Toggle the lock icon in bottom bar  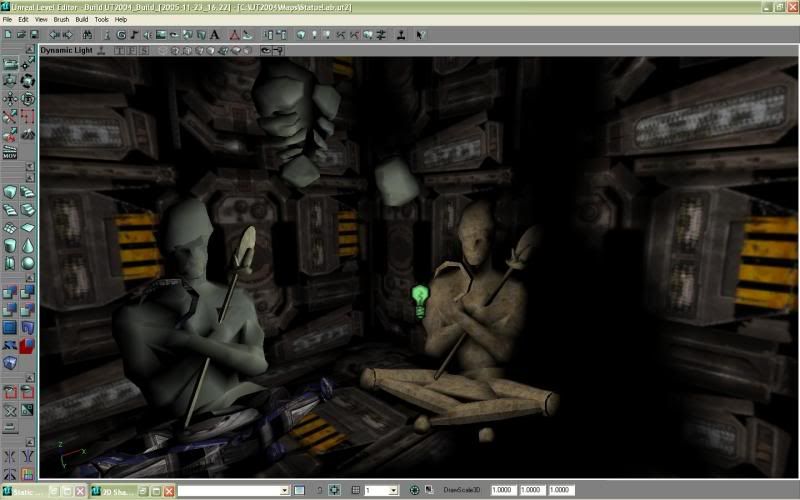tap(319, 490)
